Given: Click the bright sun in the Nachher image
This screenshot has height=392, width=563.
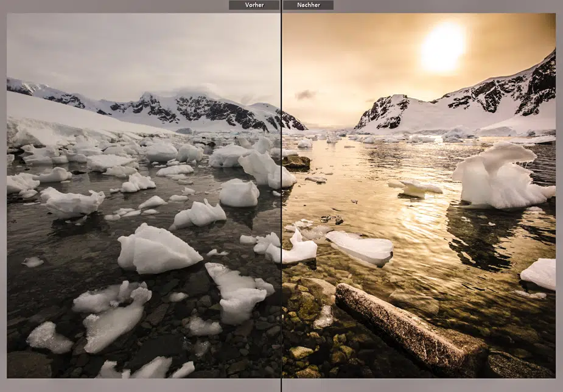Looking at the screenshot, I should pyautogui.click(x=442, y=47).
